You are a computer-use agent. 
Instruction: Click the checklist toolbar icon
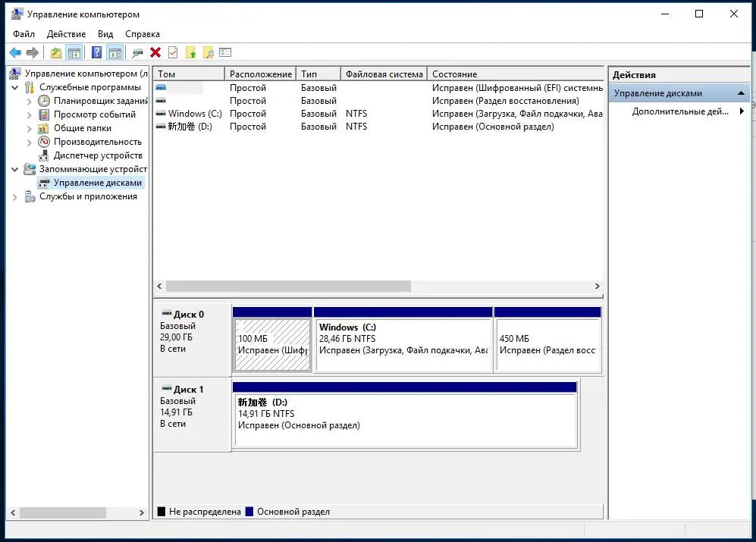[x=223, y=52]
